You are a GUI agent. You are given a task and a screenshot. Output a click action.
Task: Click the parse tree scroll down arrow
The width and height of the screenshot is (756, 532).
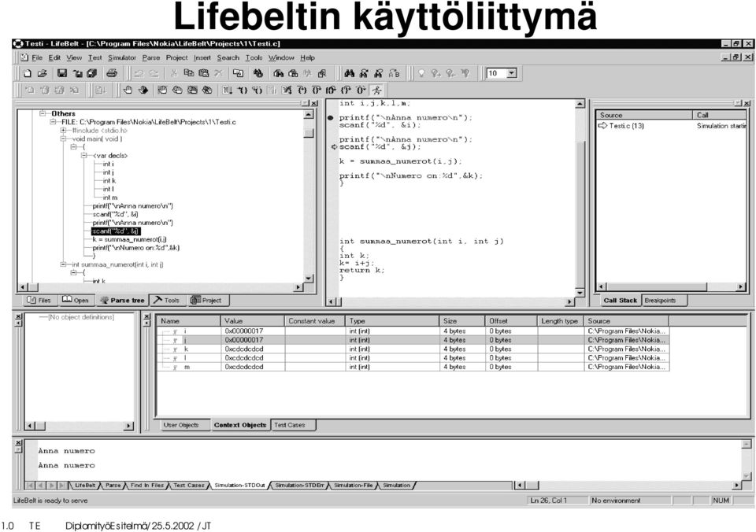coord(309,279)
